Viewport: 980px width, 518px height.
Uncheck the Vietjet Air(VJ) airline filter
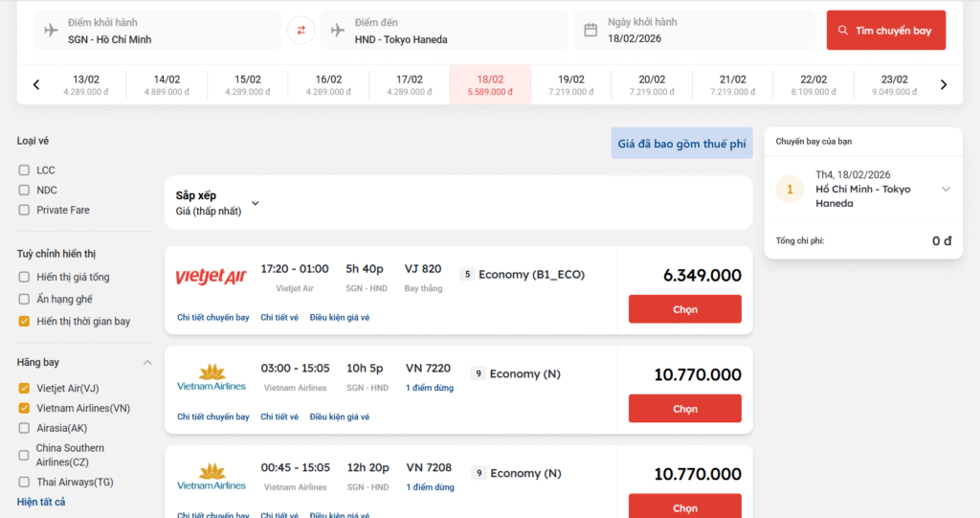(24, 388)
